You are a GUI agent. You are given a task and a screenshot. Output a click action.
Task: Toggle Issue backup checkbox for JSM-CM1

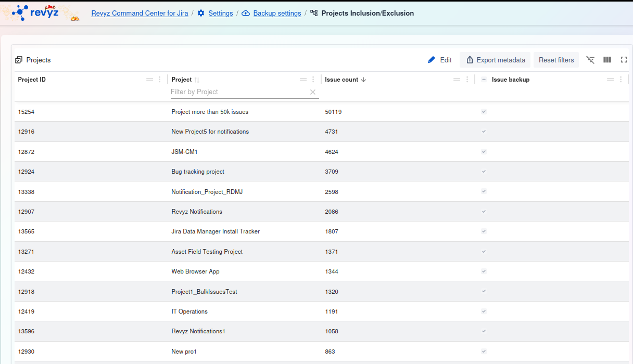pos(484,152)
